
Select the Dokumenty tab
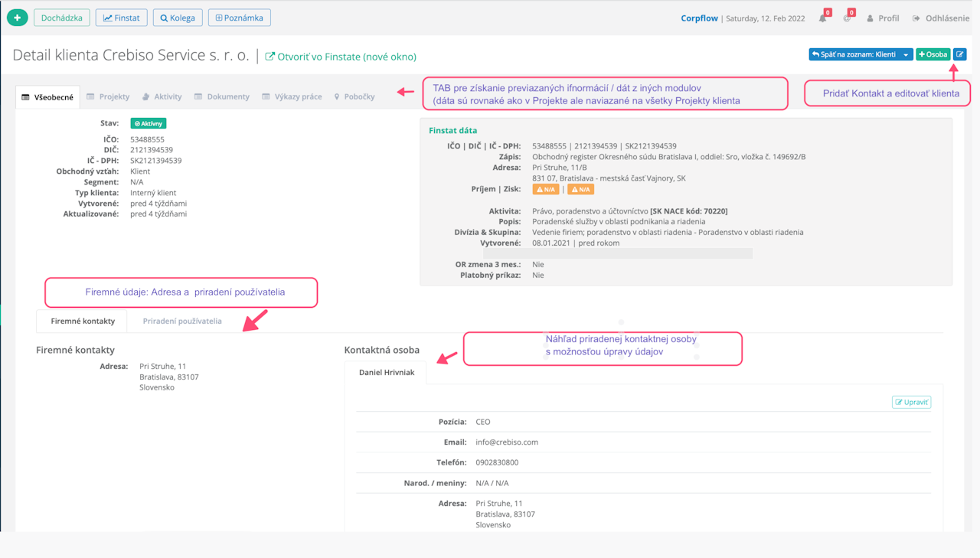[x=222, y=97]
